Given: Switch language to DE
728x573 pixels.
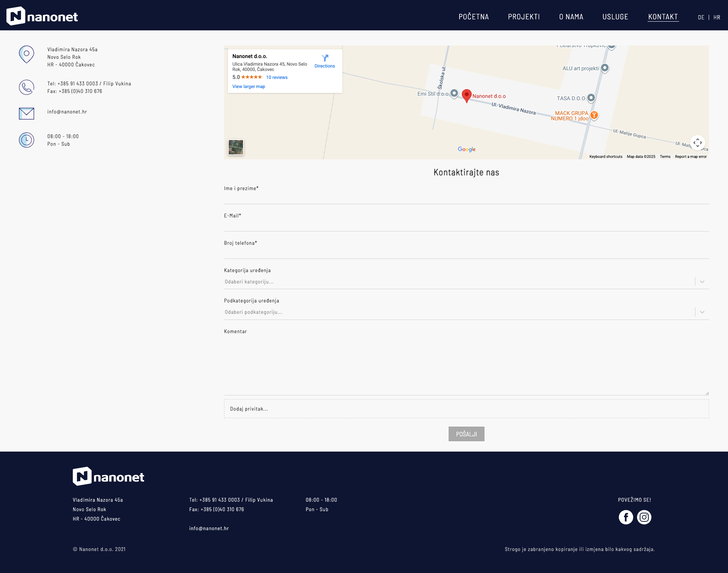Looking at the screenshot, I should click(701, 17).
